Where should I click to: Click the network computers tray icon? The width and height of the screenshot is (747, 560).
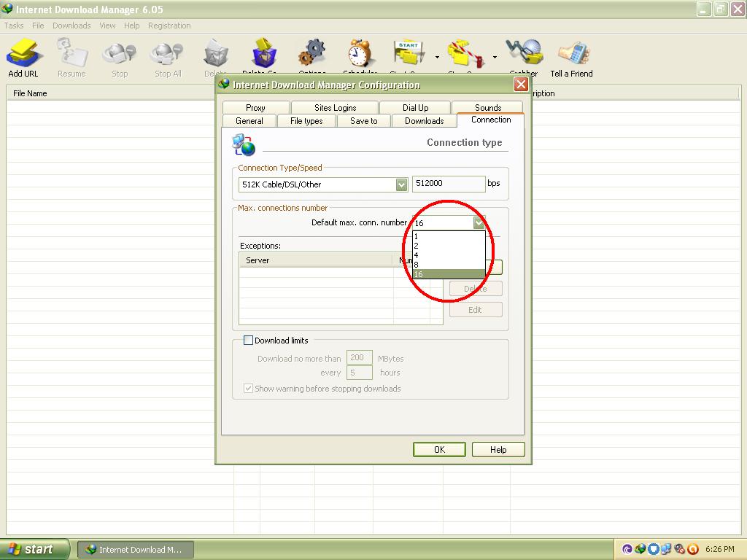click(x=665, y=549)
